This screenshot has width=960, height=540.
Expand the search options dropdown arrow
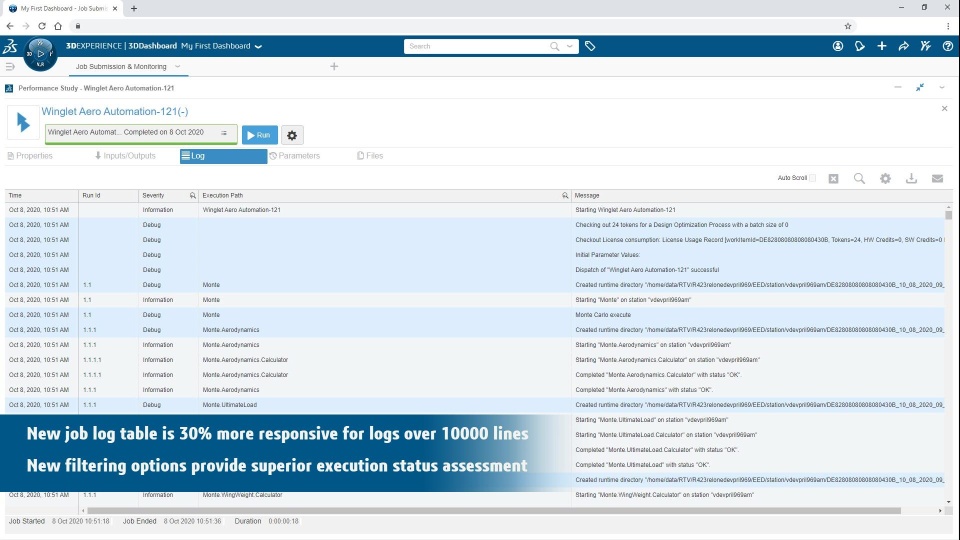(569, 46)
